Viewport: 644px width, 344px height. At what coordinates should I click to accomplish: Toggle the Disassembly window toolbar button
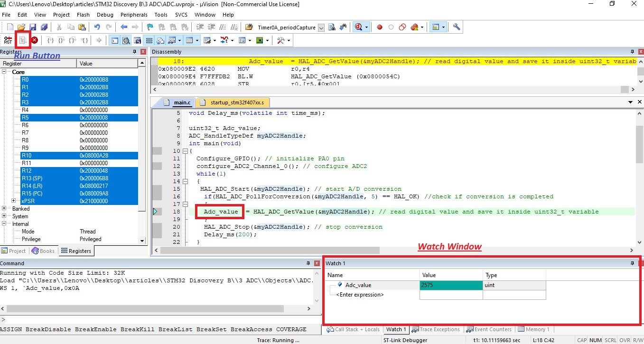pos(126,40)
